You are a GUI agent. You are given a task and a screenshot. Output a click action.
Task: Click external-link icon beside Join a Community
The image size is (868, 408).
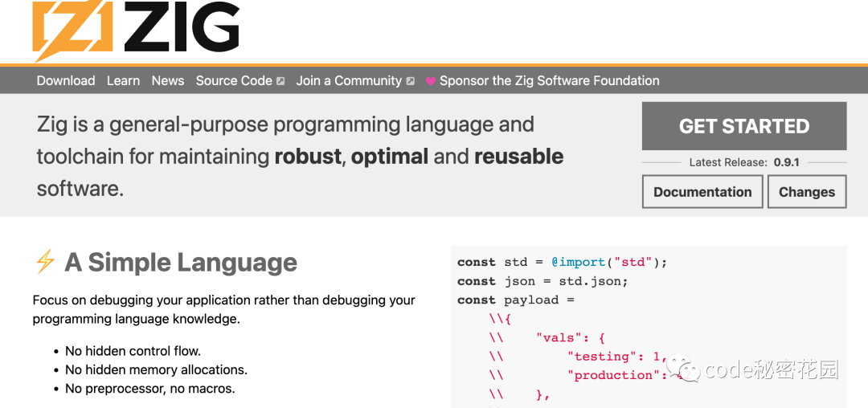click(x=410, y=81)
